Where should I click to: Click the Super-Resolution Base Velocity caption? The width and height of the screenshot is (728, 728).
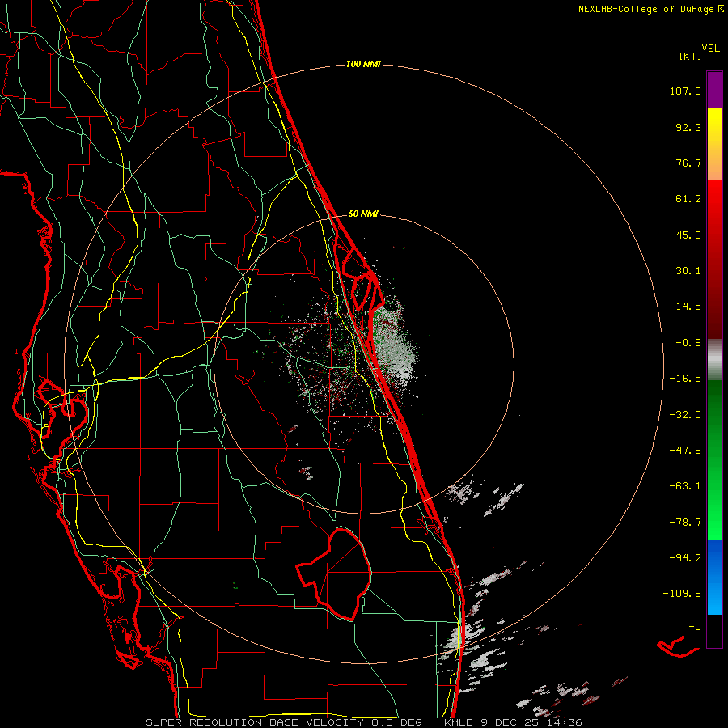tap(363, 722)
